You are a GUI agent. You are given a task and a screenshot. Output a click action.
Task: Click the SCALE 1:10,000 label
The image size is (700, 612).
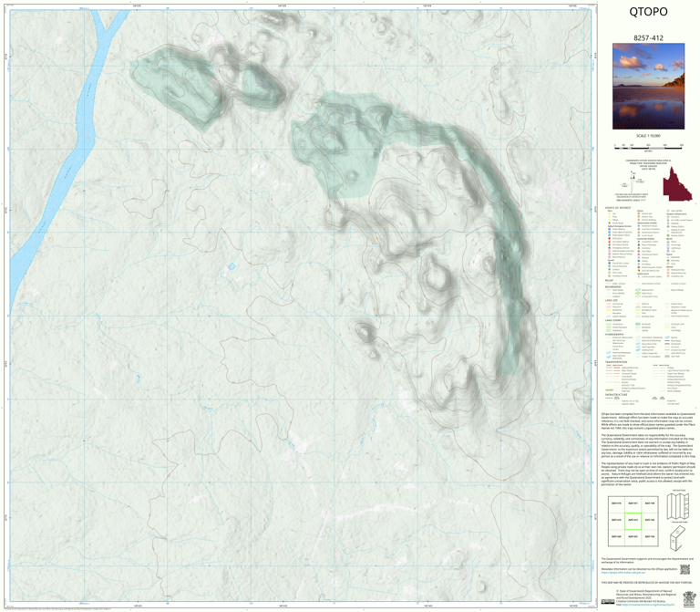pyautogui.click(x=648, y=136)
